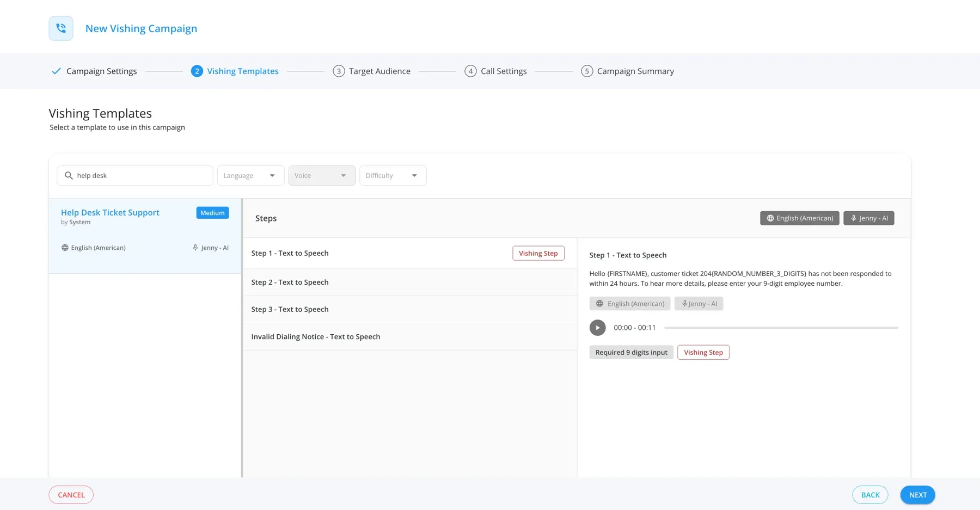
Task: Click the step 2 circle icon
Action: (x=197, y=71)
